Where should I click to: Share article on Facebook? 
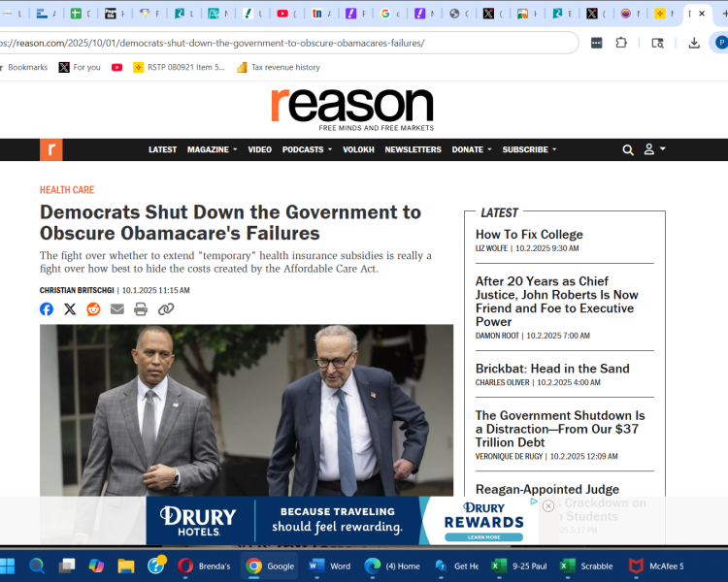pos(47,309)
